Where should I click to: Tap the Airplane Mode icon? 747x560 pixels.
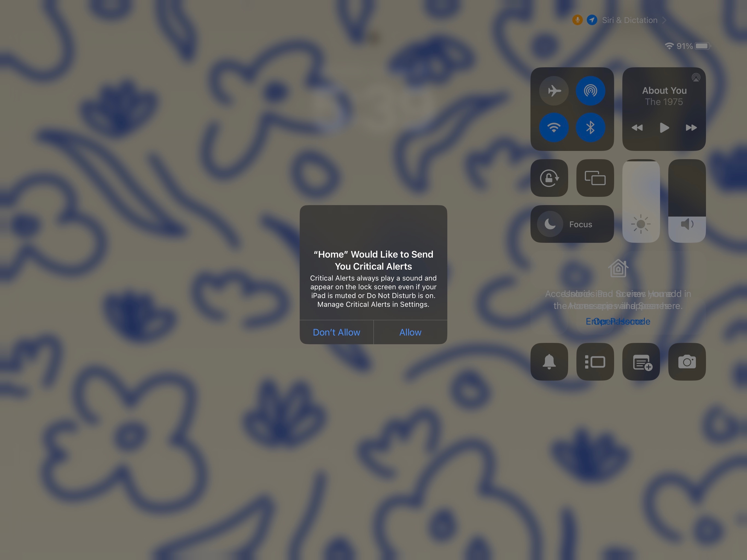click(553, 90)
